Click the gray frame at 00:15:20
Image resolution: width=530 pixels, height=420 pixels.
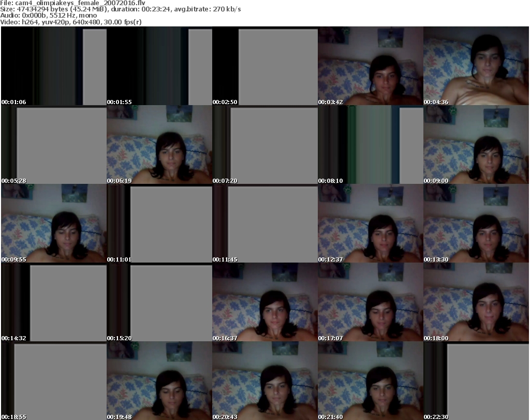(159, 302)
